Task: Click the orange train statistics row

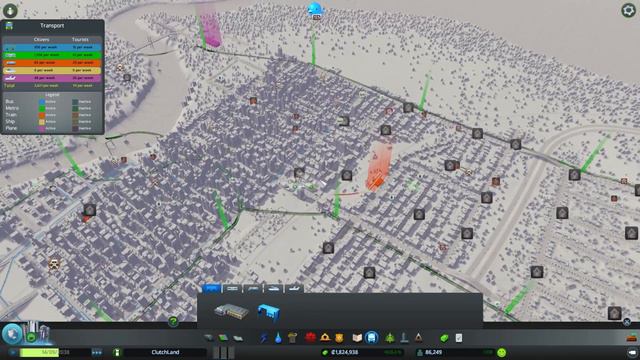Action: tap(52, 62)
